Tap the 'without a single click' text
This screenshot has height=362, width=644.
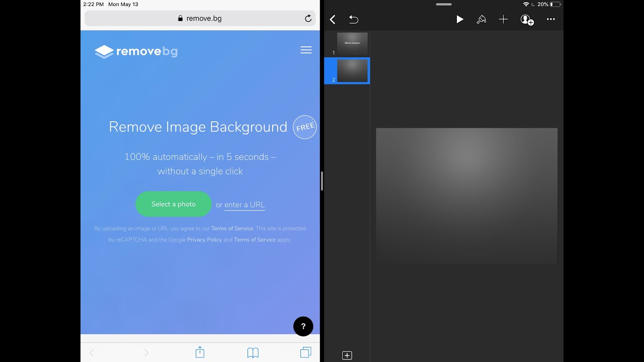200,171
